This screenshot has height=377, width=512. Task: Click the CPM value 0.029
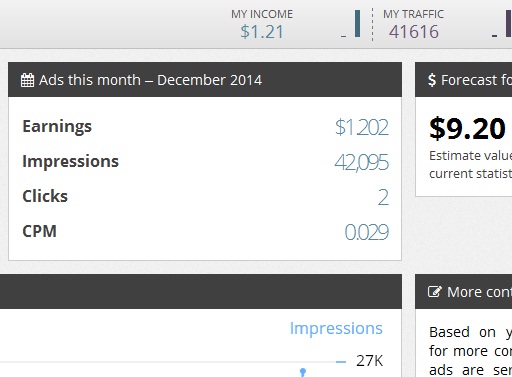click(367, 232)
